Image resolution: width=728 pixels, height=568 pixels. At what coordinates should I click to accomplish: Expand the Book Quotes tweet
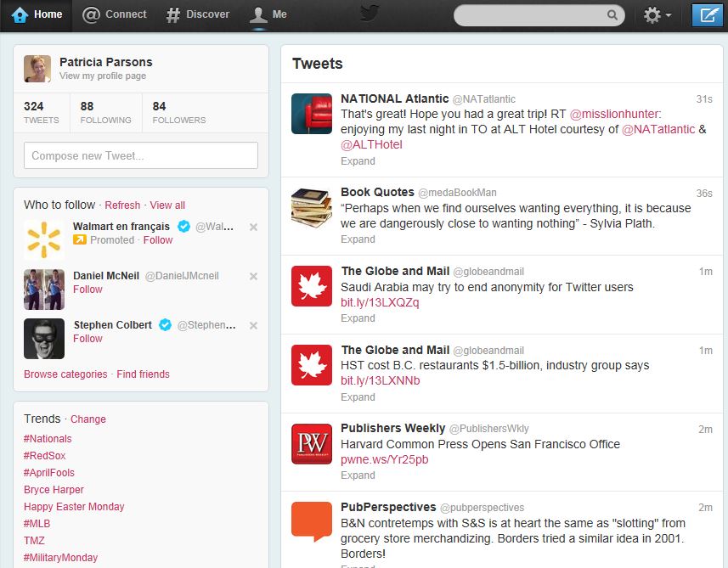pos(358,239)
